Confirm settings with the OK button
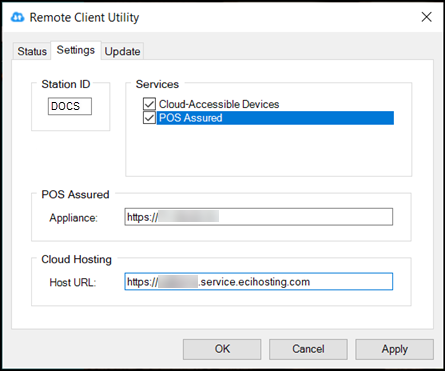 pyautogui.click(x=222, y=349)
